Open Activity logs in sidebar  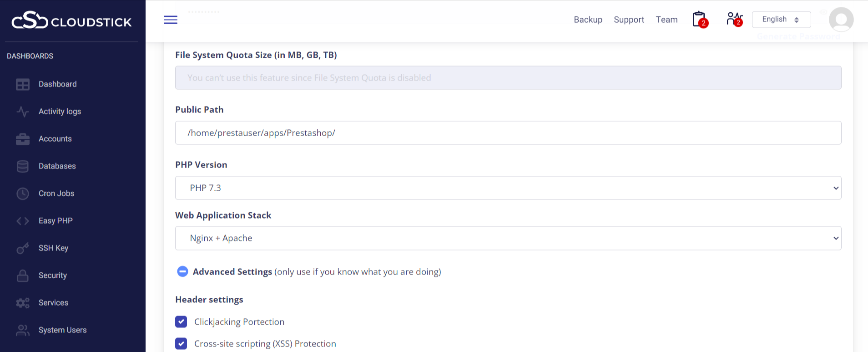point(60,112)
